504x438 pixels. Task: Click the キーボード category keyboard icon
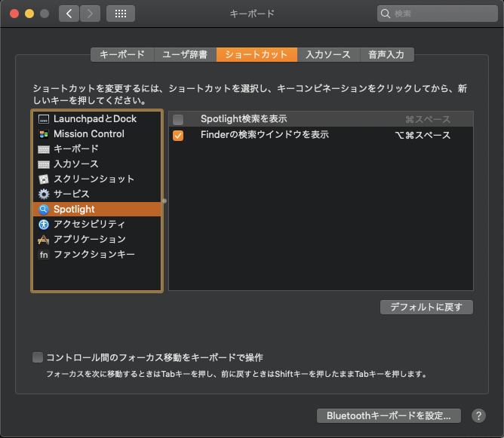[x=44, y=149]
